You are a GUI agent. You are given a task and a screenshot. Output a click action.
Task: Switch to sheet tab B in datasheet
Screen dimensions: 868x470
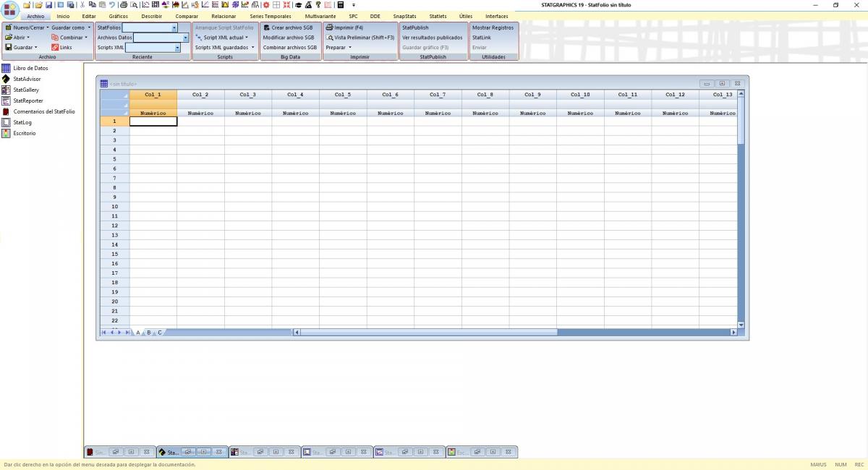(x=149, y=333)
